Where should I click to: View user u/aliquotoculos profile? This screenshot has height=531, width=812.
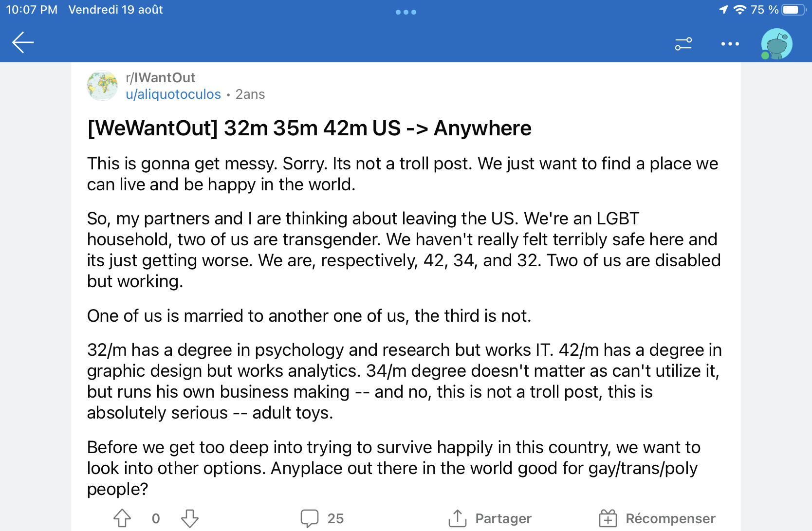pyautogui.click(x=173, y=94)
